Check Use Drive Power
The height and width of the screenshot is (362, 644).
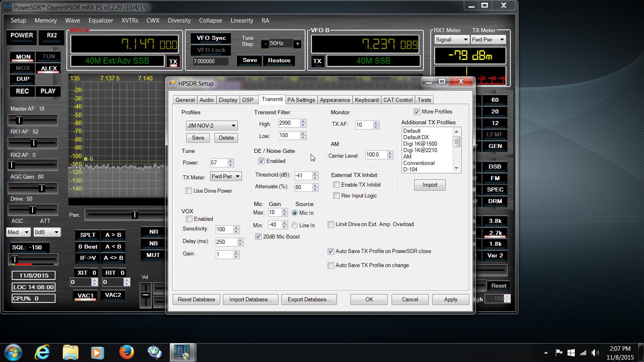(189, 191)
